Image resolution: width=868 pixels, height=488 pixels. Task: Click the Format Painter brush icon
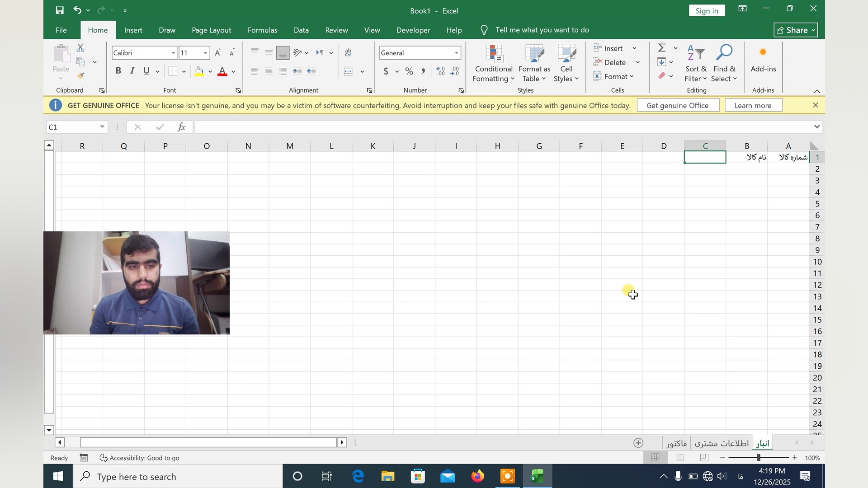(81, 76)
